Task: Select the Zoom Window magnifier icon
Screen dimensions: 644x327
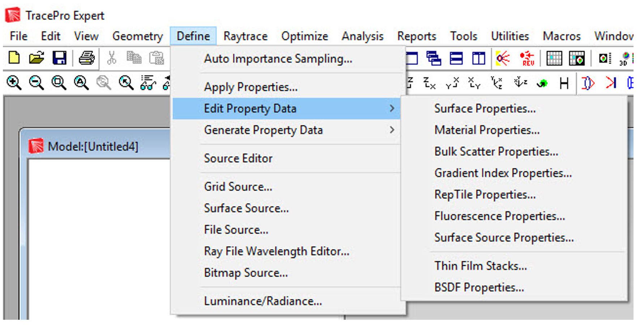Action: tap(59, 83)
